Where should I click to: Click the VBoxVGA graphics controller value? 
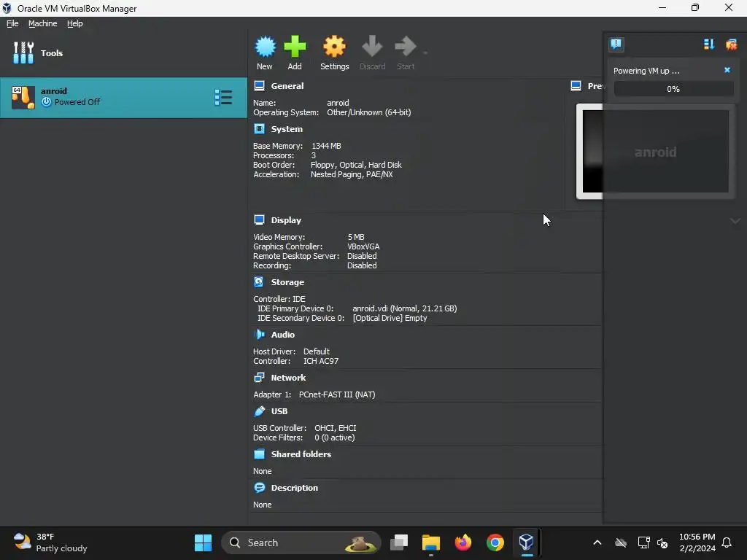tap(363, 246)
